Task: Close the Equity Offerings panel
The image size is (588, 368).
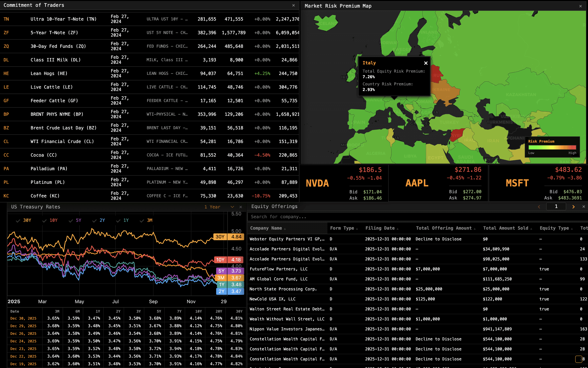Action: pos(583,207)
